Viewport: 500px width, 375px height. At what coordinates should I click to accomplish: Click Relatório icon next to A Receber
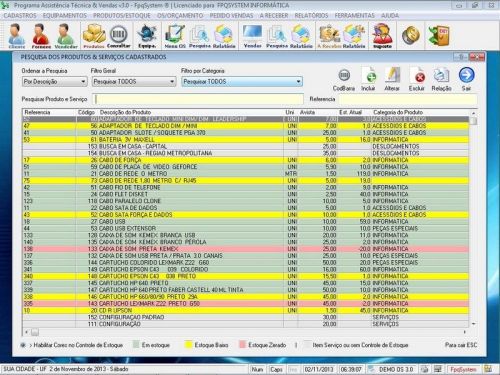coord(354,36)
